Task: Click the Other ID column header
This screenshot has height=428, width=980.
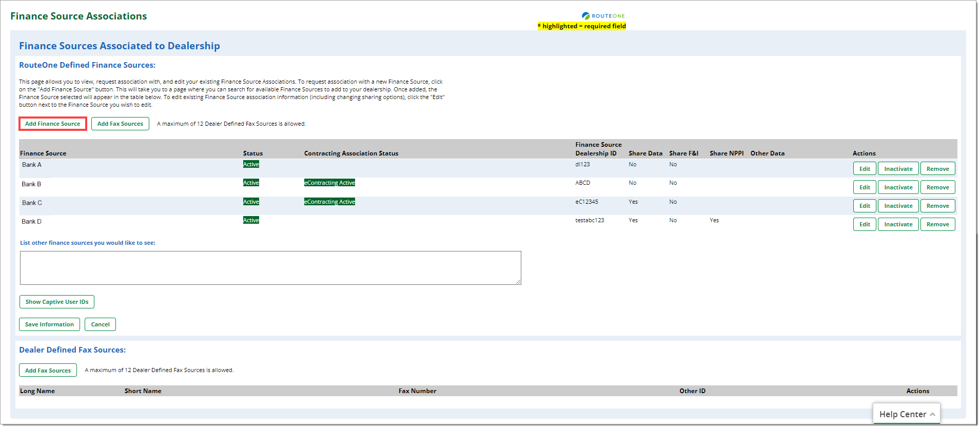Action: (x=692, y=391)
